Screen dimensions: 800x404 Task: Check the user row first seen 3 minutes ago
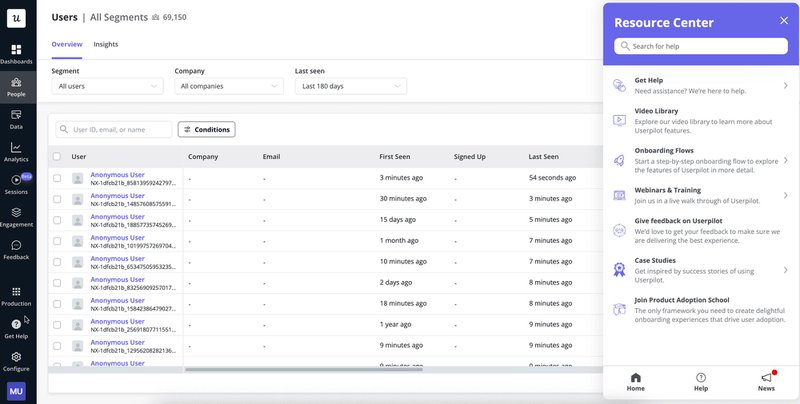click(x=57, y=178)
